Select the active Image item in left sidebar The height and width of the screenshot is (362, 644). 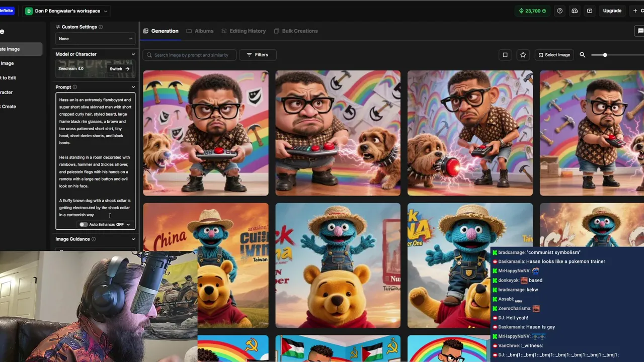pyautogui.click(x=21, y=49)
